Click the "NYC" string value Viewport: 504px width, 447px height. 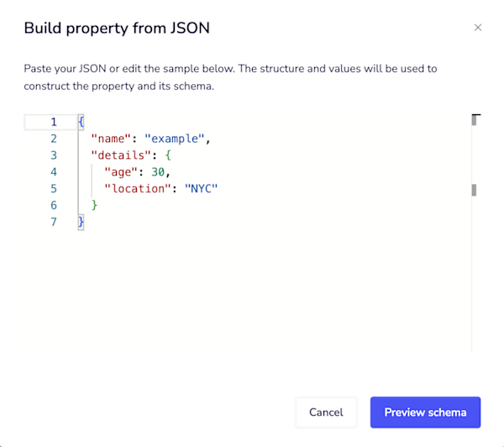click(x=202, y=188)
